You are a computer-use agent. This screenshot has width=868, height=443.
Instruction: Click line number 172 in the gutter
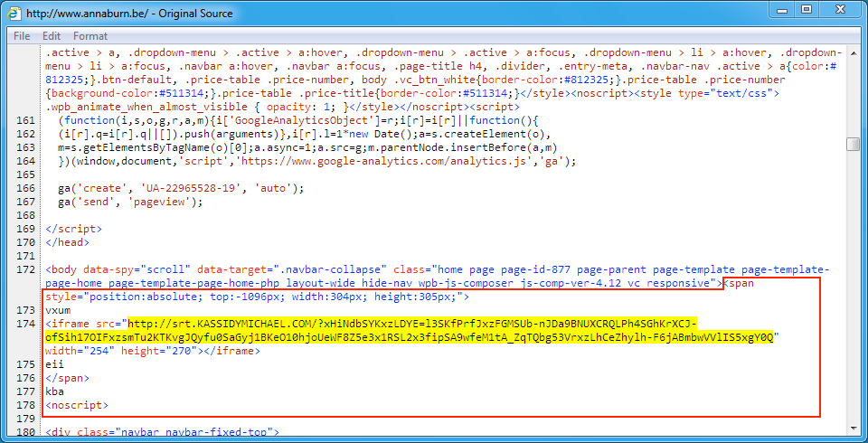click(x=25, y=270)
